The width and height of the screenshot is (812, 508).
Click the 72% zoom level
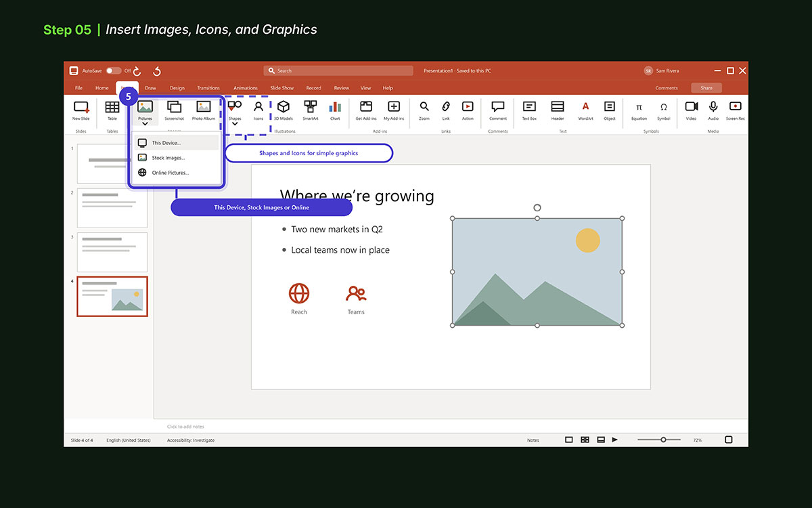698,440
